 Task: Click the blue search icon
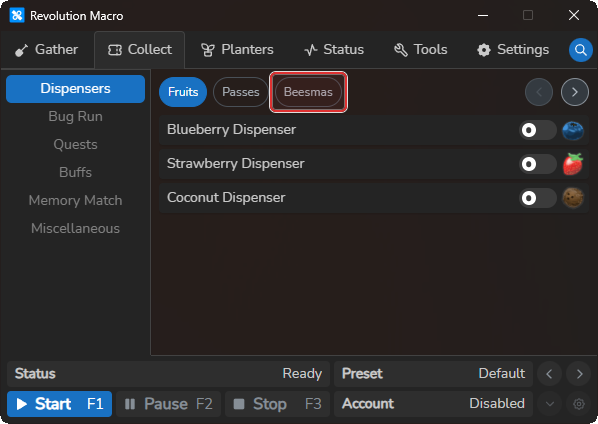(580, 50)
